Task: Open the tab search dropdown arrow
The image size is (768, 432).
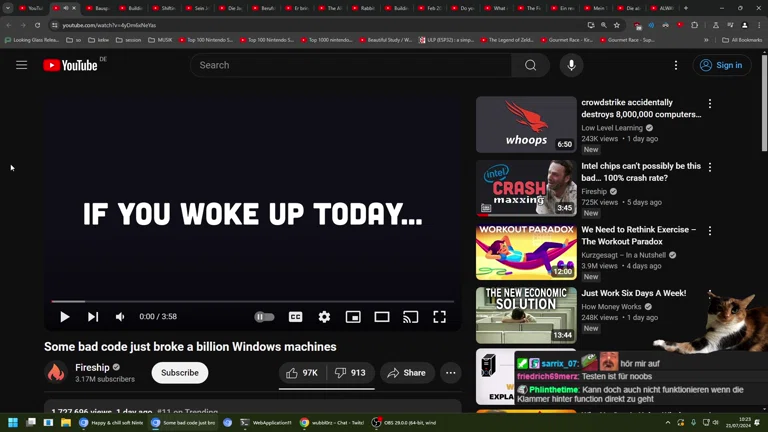Action: pos(8,8)
